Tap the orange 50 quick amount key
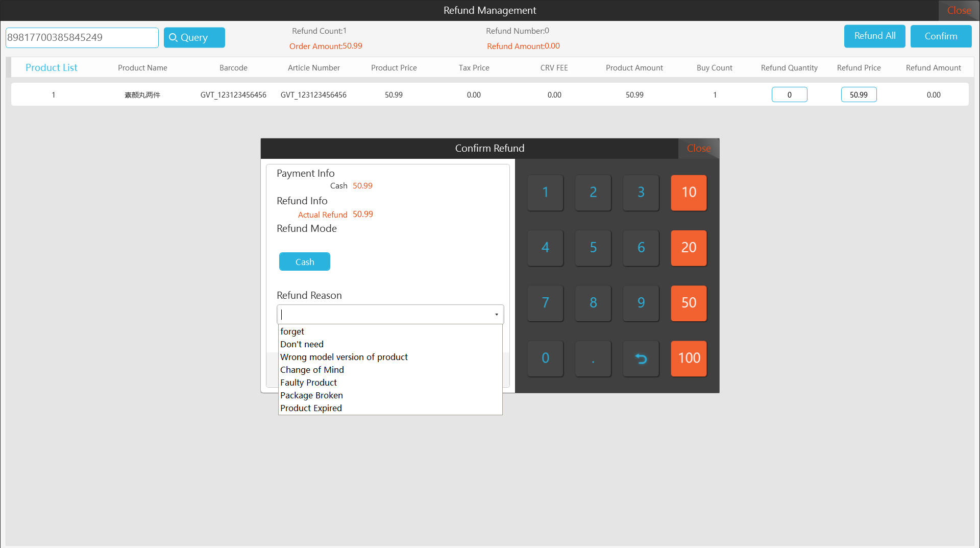980x548 pixels. pos(689,303)
